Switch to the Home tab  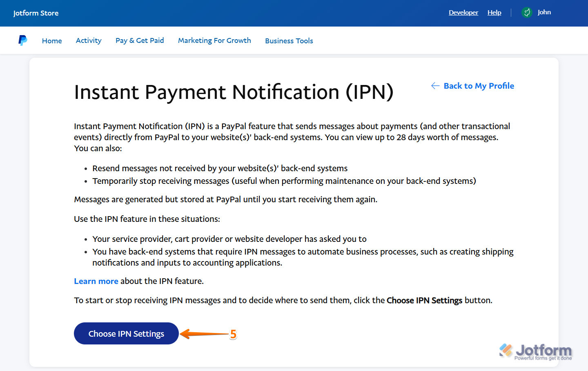(x=52, y=40)
